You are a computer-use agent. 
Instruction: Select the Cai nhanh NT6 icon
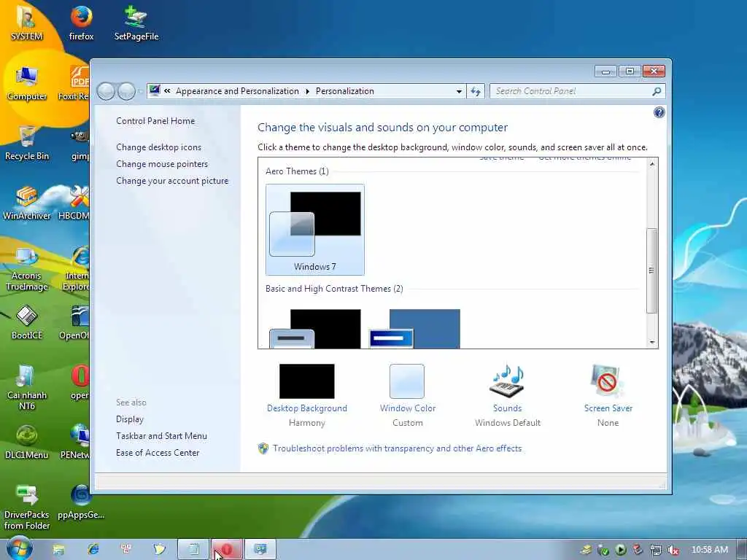27,387
